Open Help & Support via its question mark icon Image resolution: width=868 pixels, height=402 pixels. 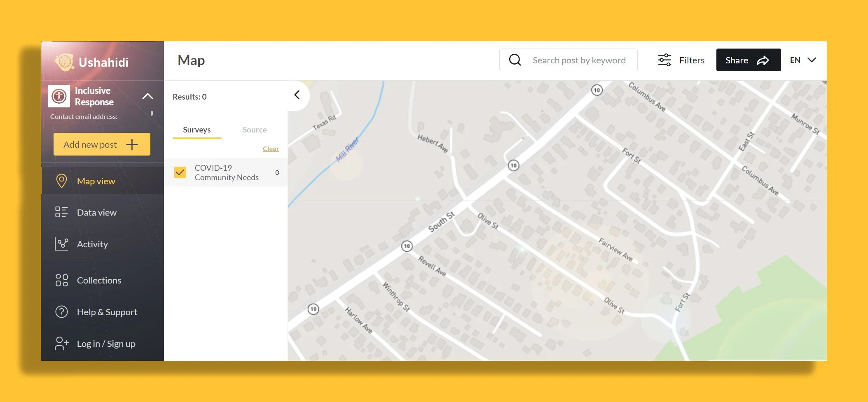tap(61, 312)
